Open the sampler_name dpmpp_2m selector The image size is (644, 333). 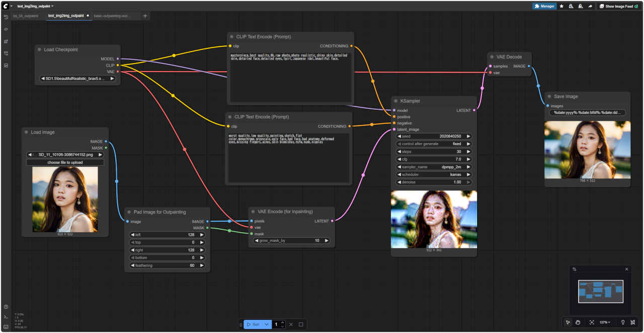click(x=434, y=167)
